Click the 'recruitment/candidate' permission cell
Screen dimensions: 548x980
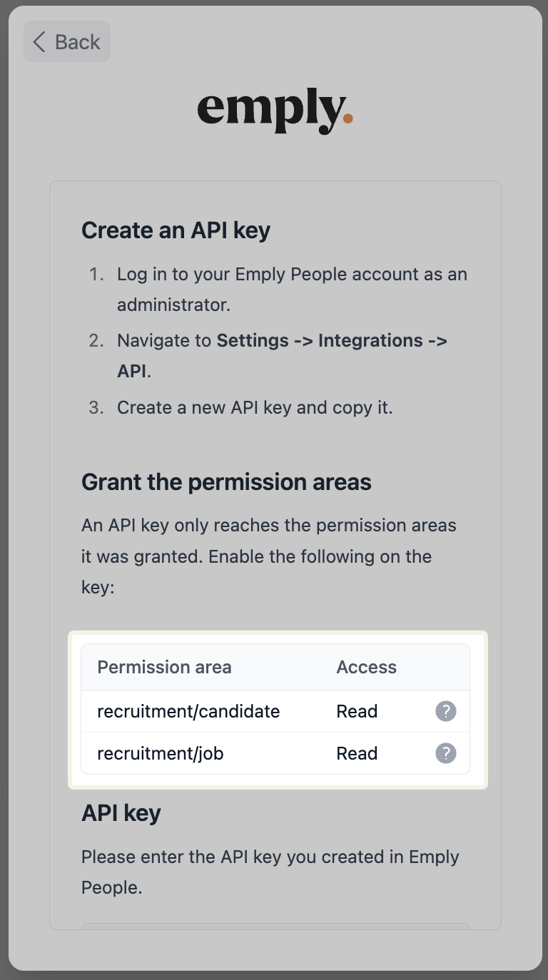point(188,711)
